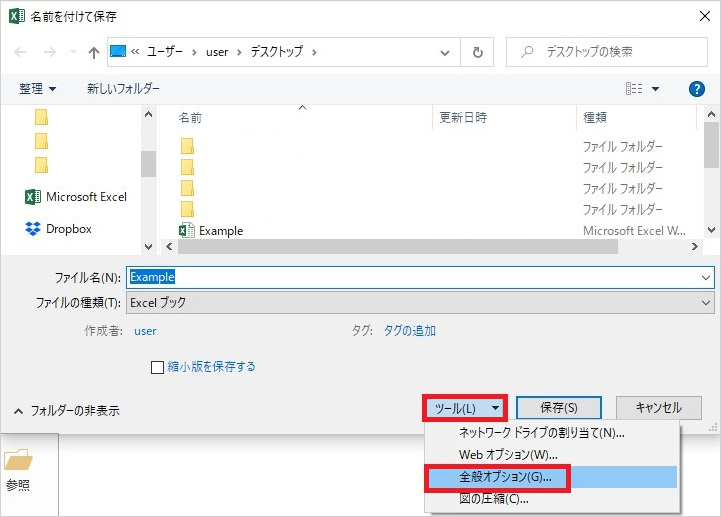The width and height of the screenshot is (721, 517).
Task: Go up one folder level arrow
Action: click(94, 52)
